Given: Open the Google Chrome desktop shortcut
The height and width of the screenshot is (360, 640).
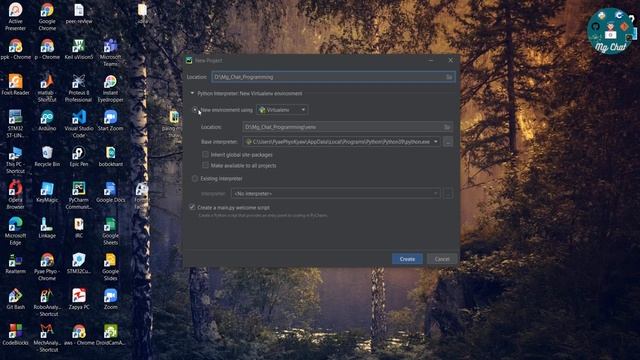Looking at the screenshot, I should click(47, 16).
